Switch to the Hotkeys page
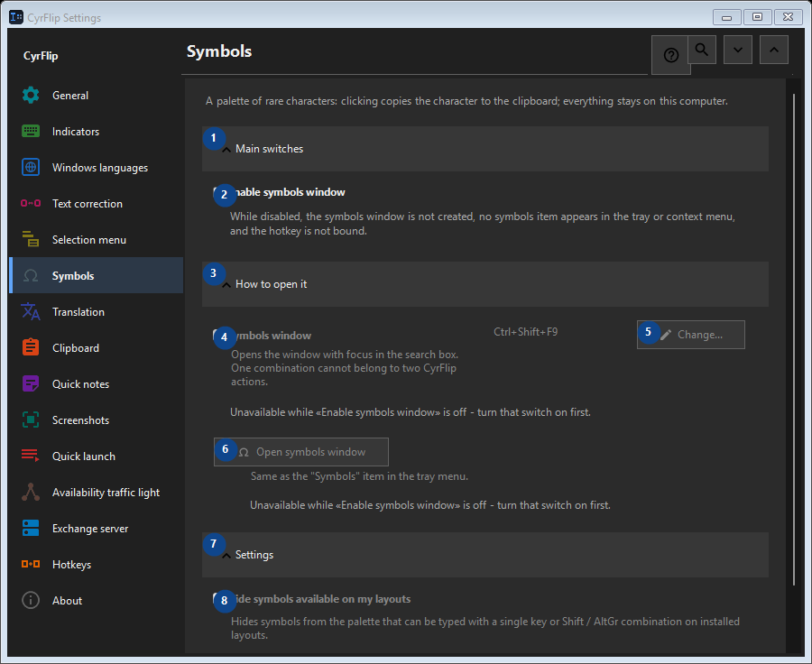 [97, 565]
